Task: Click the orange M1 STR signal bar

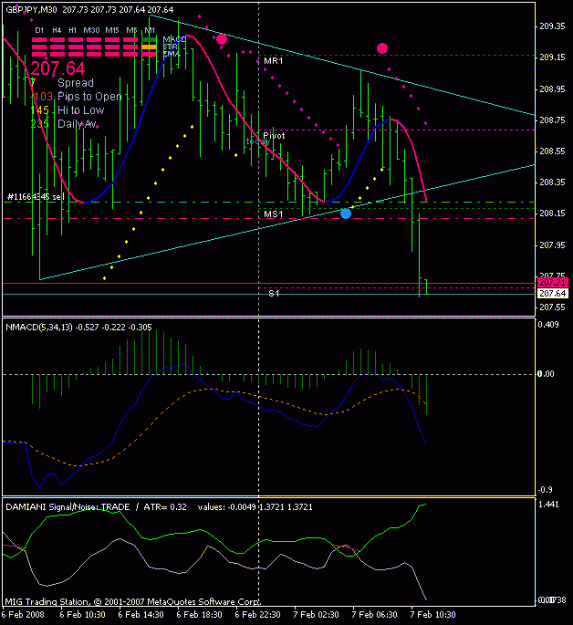Action: pyautogui.click(x=149, y=47)
